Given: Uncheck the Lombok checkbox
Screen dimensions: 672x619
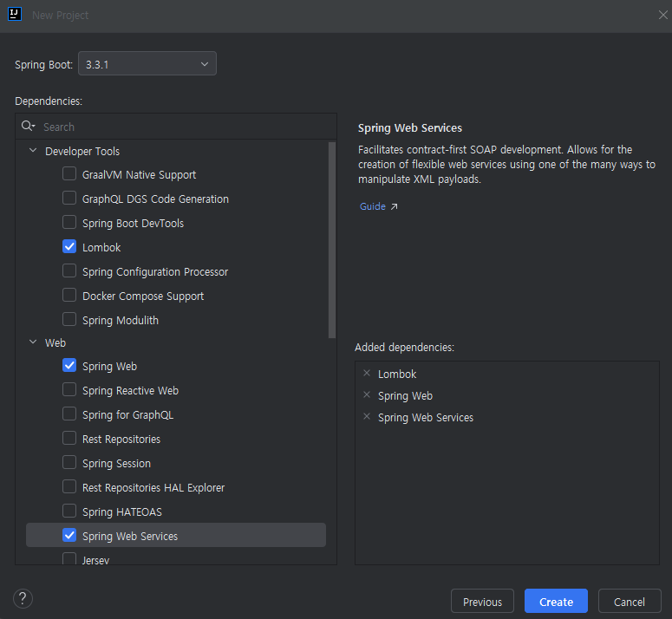Looking at the screenshot, I should [x=69, y=246].
